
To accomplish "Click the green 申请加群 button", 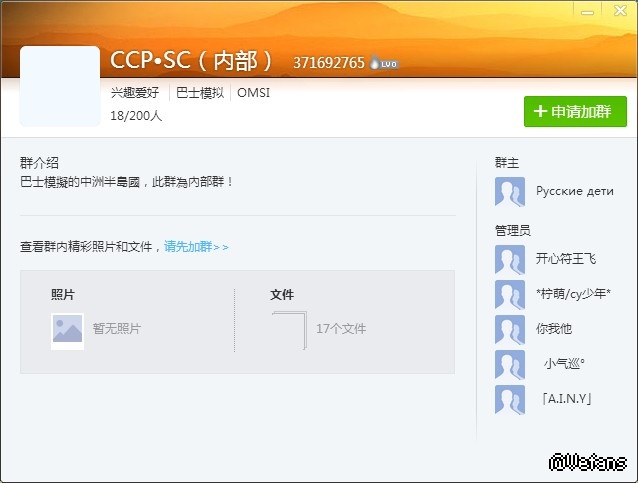I will click(x=575, y=111).
